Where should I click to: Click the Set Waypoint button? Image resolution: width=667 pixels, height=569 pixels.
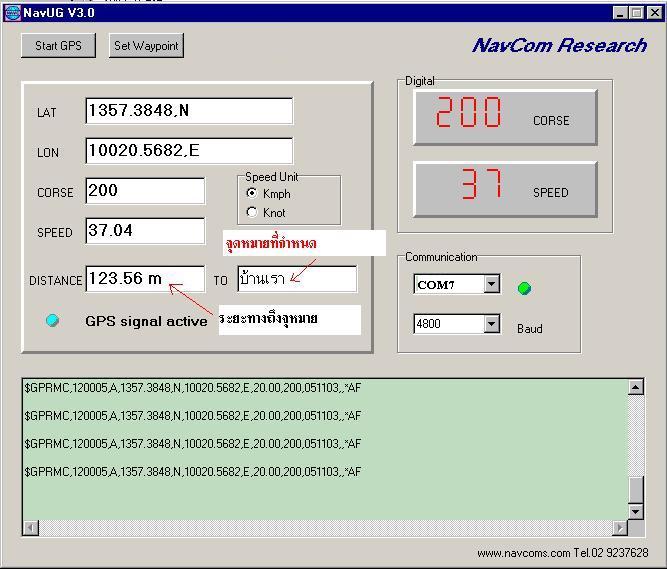click(x=146, y=46)
